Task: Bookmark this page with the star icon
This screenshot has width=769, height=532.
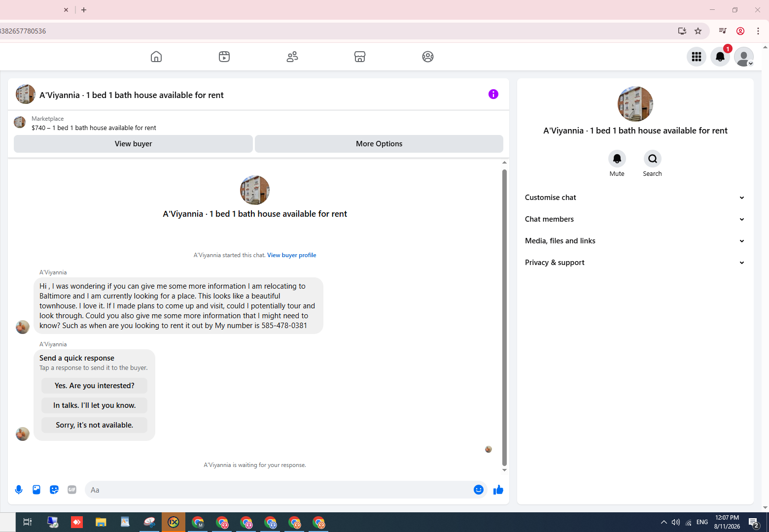Action: tap(698, 31)
